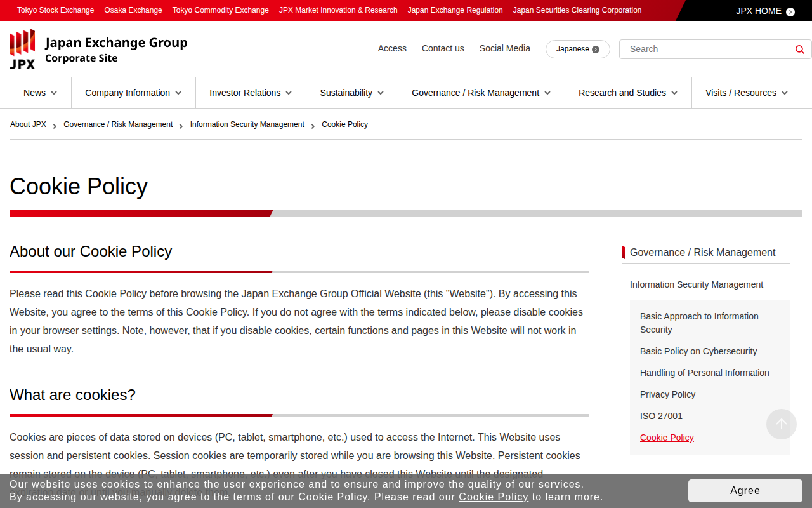Click Information Security Management breadcrumb
This screenshot has height=508, width=812.
pos(247,124)
